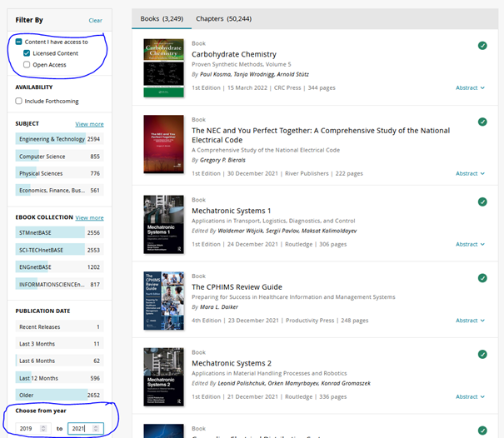Click author Mara L. Daiker
This screenshot has width=504, height=438.
tap(219, 307)
